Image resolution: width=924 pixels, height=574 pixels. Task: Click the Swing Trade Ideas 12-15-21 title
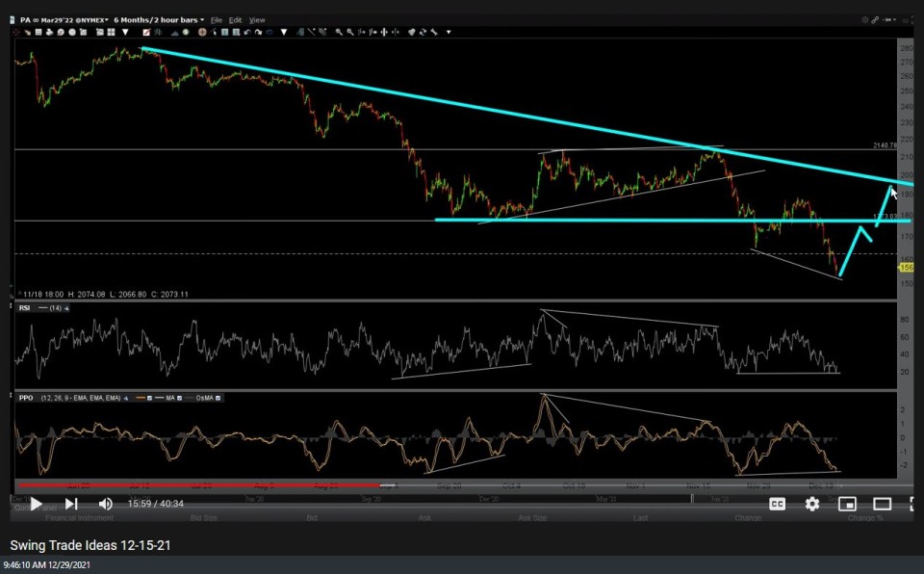(91, 546)
